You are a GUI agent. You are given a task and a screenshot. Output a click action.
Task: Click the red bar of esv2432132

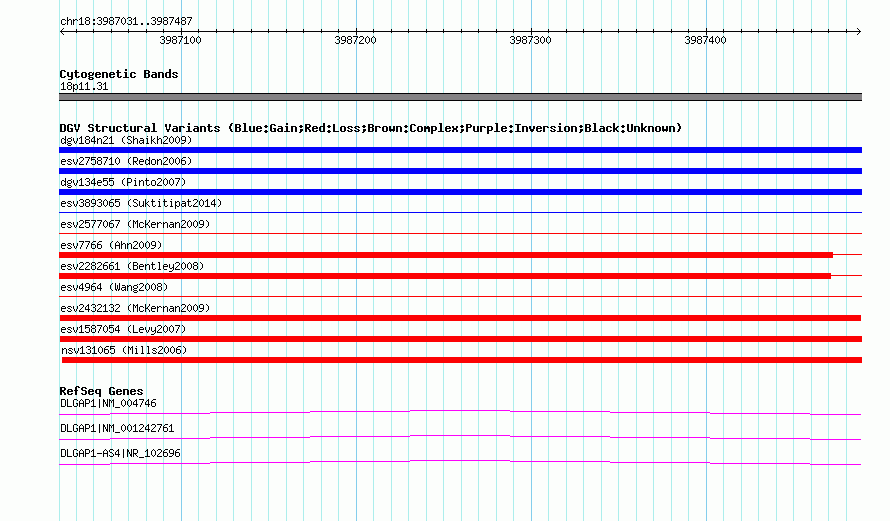(x=460, y=318)
